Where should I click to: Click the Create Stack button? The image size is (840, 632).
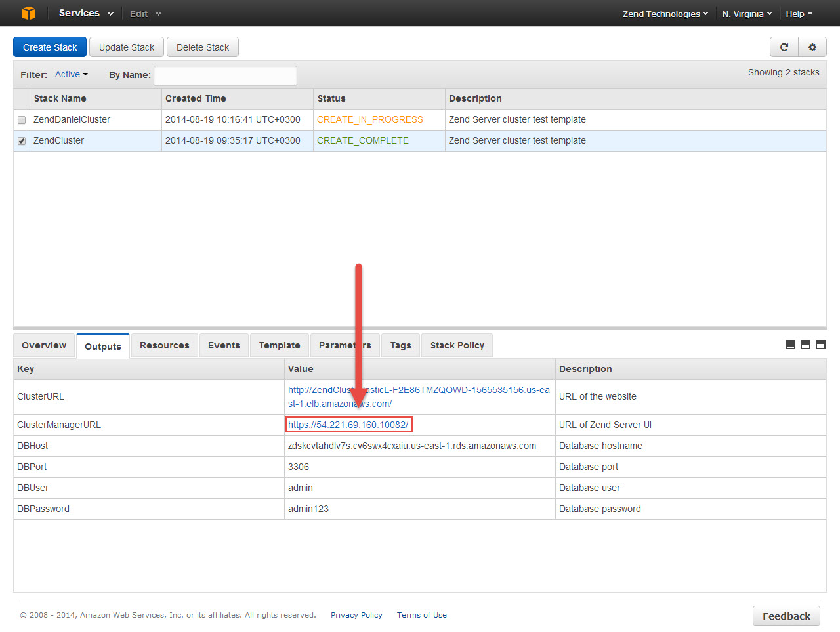point(50,47)
